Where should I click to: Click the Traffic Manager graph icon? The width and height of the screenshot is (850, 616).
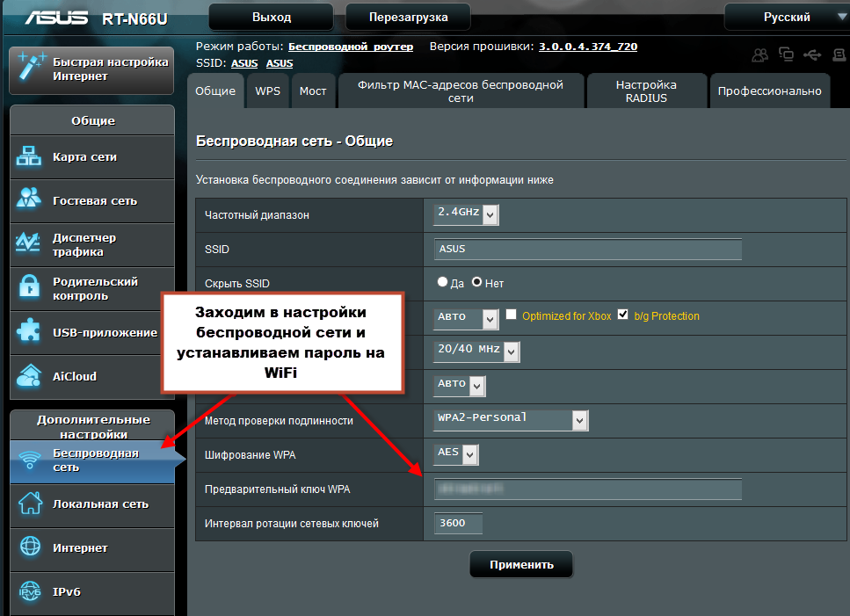click(27, 243)
